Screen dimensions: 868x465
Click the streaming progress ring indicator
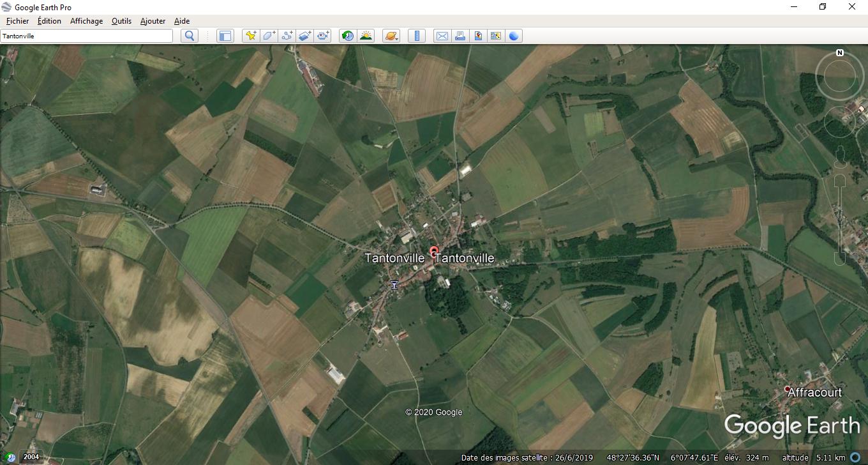pos(855,457)
